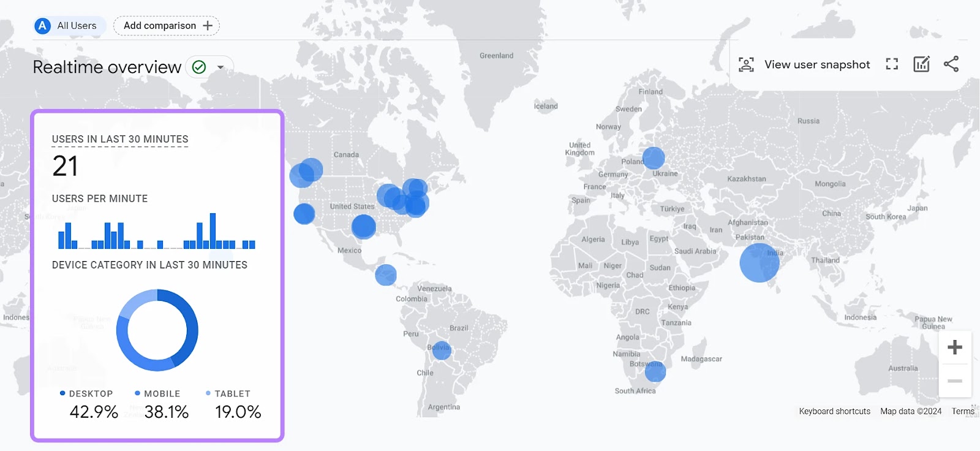Click the device category donut chart
Image resolution: width=980 pixels, height=451 pixels.
click(x=157, y=330)
